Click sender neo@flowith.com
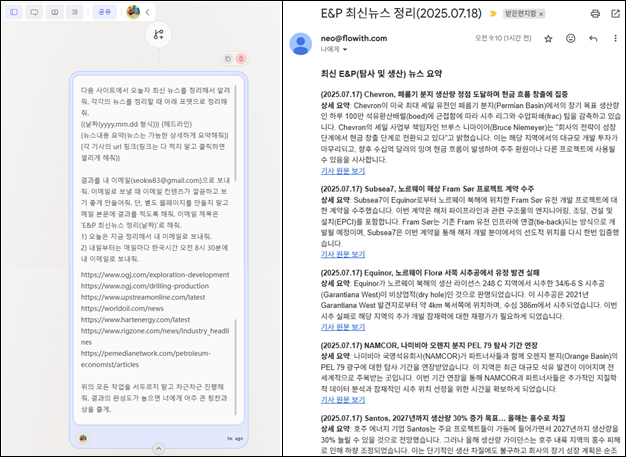 [x=354, y=38]
